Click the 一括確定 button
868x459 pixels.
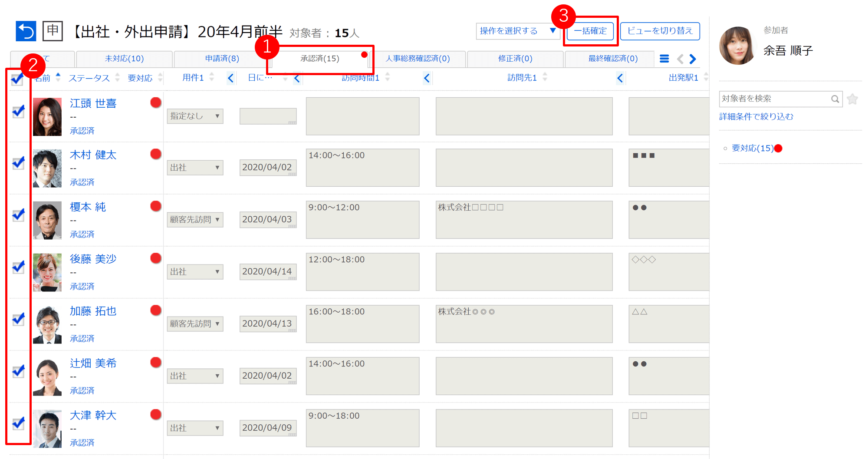tap(590, 31)
